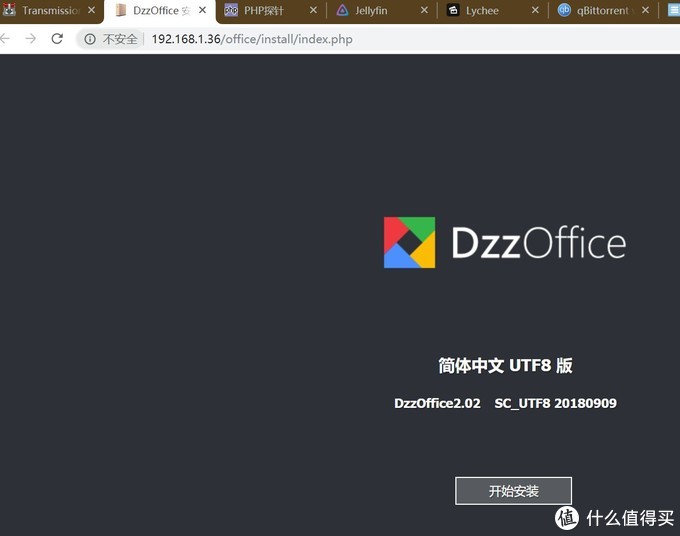Select the DzzOffice browser tab
Screen dimensions: 680x536
pos(160,10)
